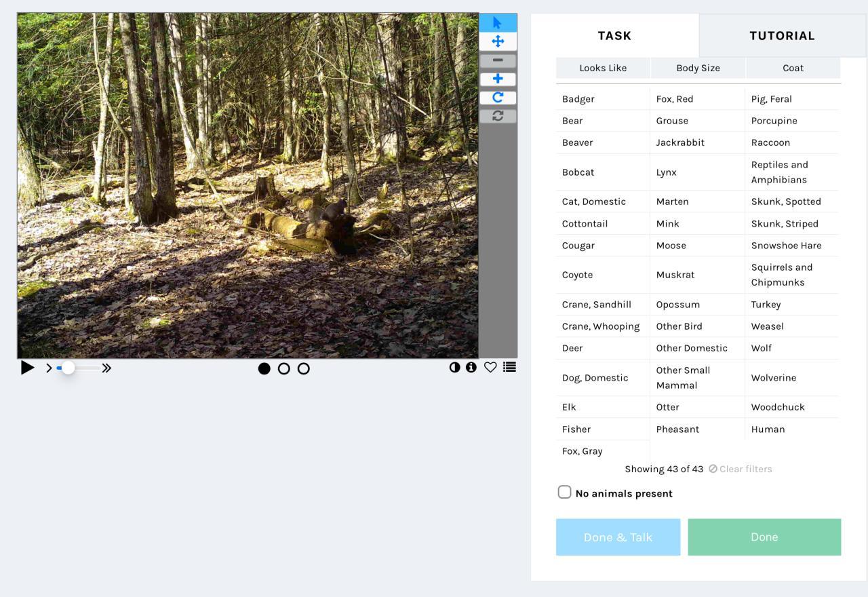Select Marten option
This screenshot has width=868, height=597.
click(x=698, y=201)
